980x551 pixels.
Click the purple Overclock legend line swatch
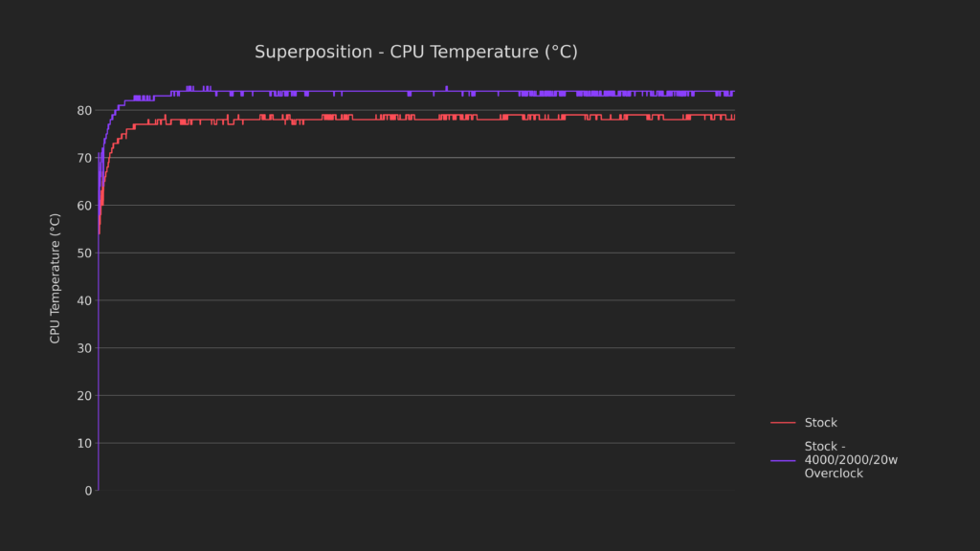coord(783,460)
